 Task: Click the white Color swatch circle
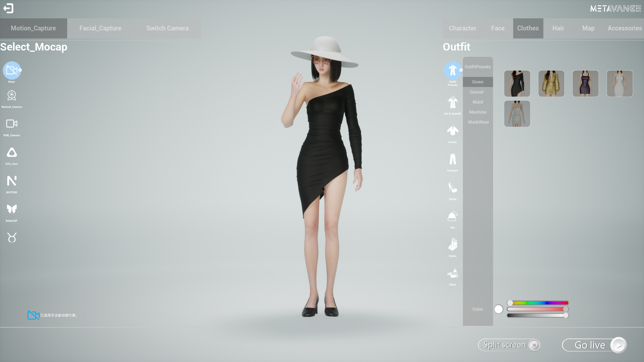[x=498, y=309]
